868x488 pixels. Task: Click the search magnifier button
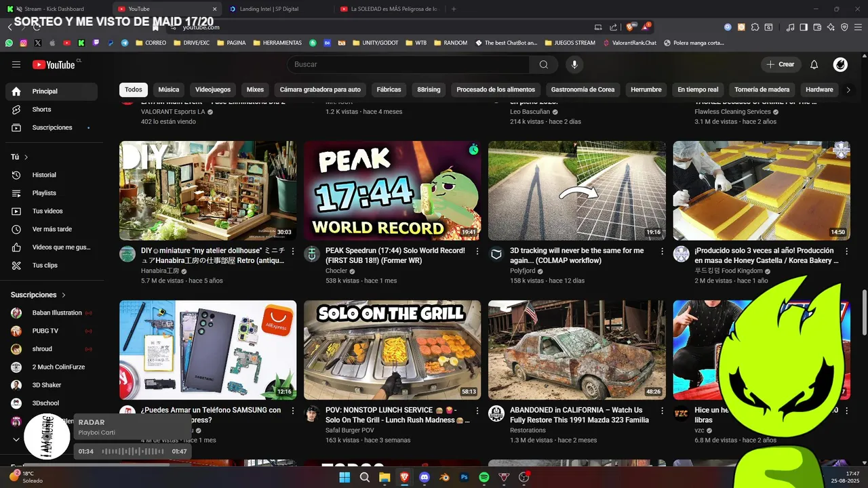[544, 64]
